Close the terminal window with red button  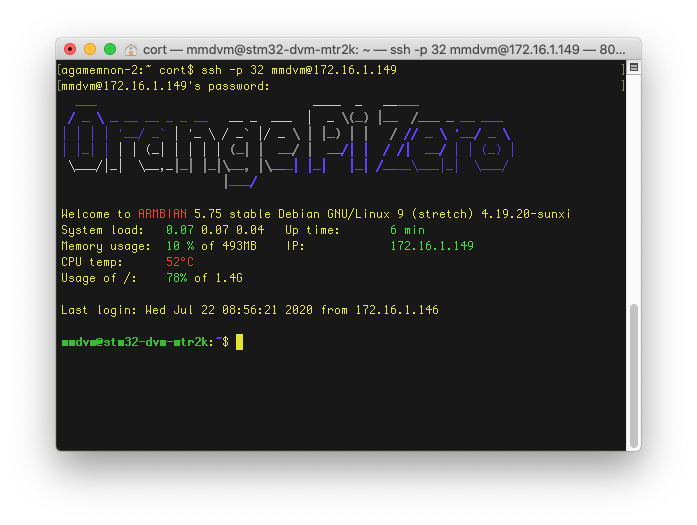coord(70,49)
